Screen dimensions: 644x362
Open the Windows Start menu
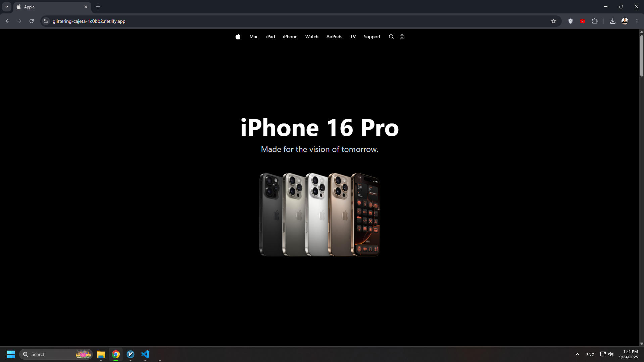(11, 354)
